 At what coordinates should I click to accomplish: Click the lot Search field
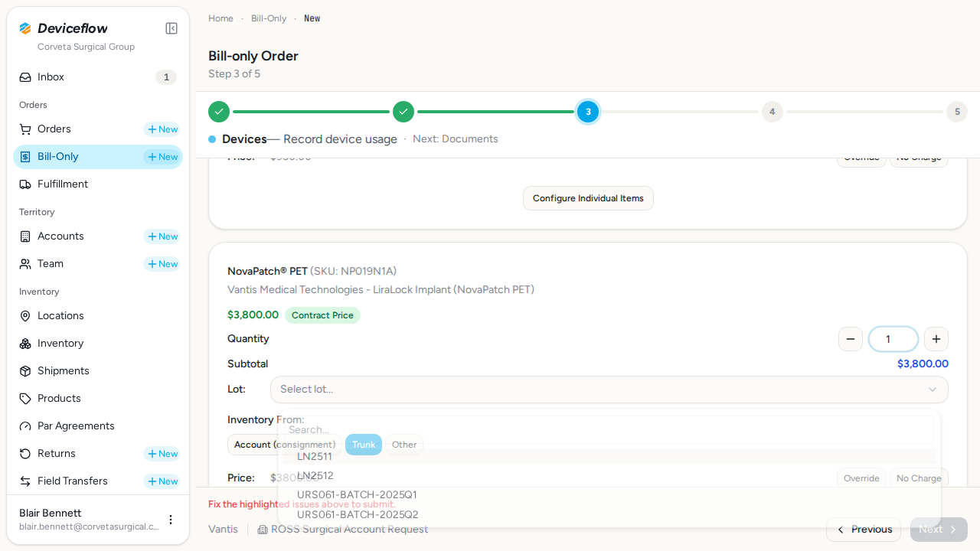(x=609, y=429)
